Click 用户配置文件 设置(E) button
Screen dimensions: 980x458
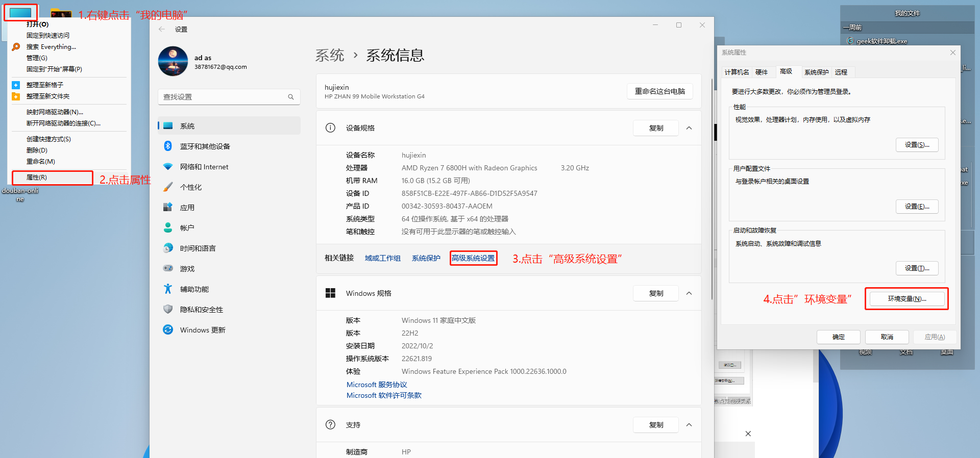[917, 207]
